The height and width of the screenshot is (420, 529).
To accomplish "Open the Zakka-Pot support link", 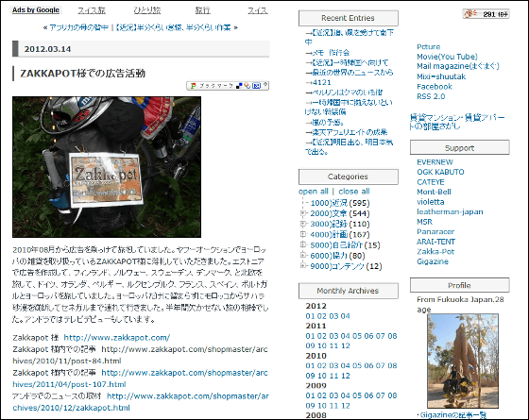I will [435, 251].
